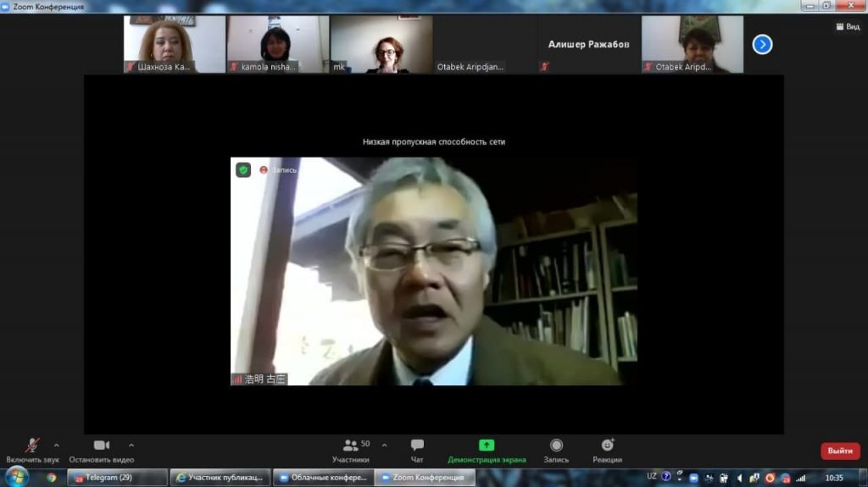
Task: Unmute the microphone with Включить звук
Action: pos(32,450)
